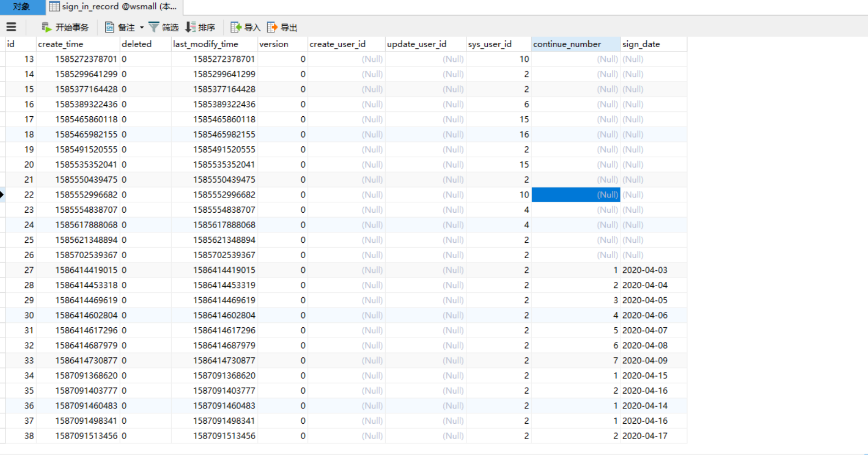Select sign_date cell 2020-04-17
868x455 pixels.
[x=653, y=436]
